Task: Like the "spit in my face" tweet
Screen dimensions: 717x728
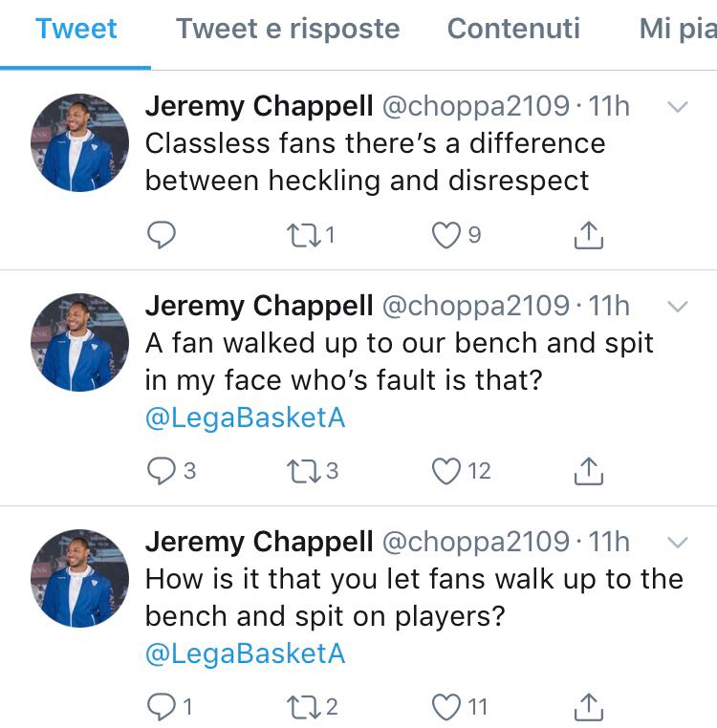Action: 445,471
